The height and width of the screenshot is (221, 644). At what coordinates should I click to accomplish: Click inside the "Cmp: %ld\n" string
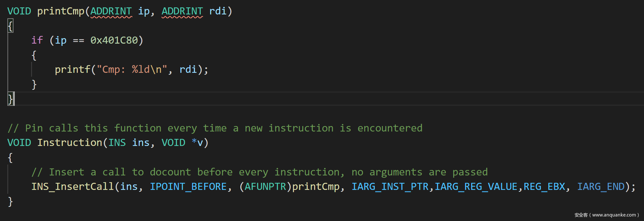coord(132,69)
